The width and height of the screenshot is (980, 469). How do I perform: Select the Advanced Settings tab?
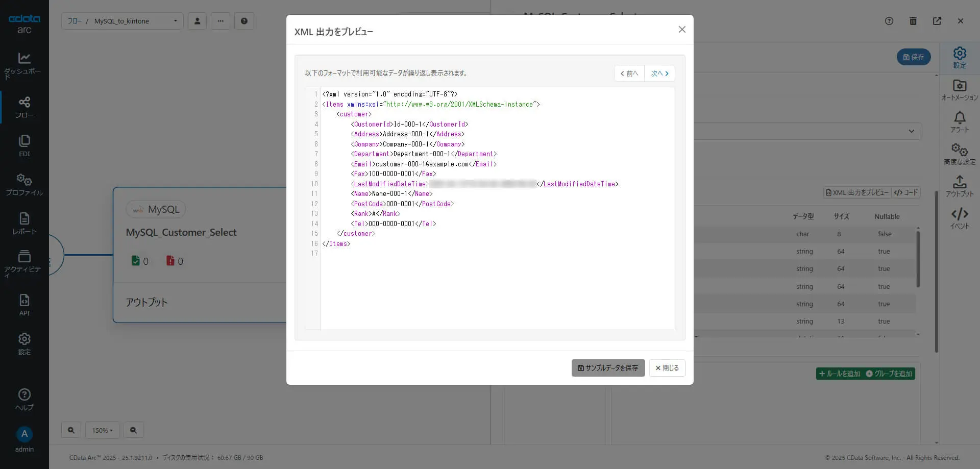click(960, 154)
